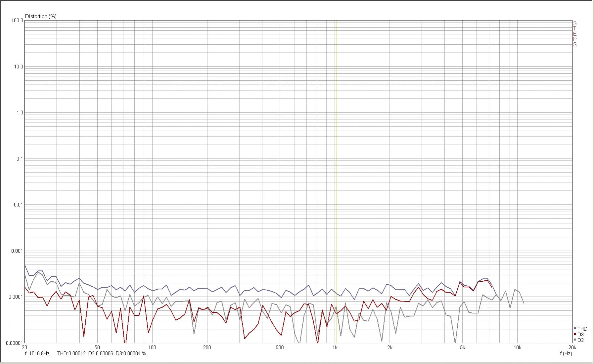
Task: Select the D3 legend label
Action: 580,334
